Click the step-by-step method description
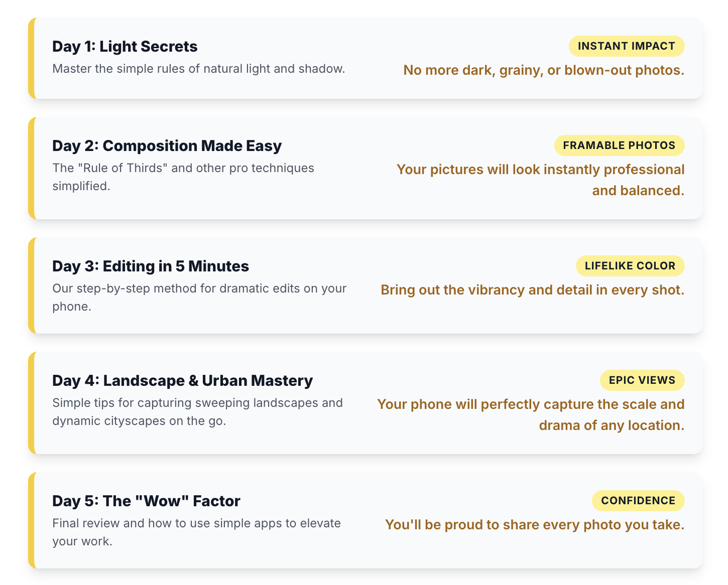The width and height of the screenshot is (728, 585). [199, 297]
